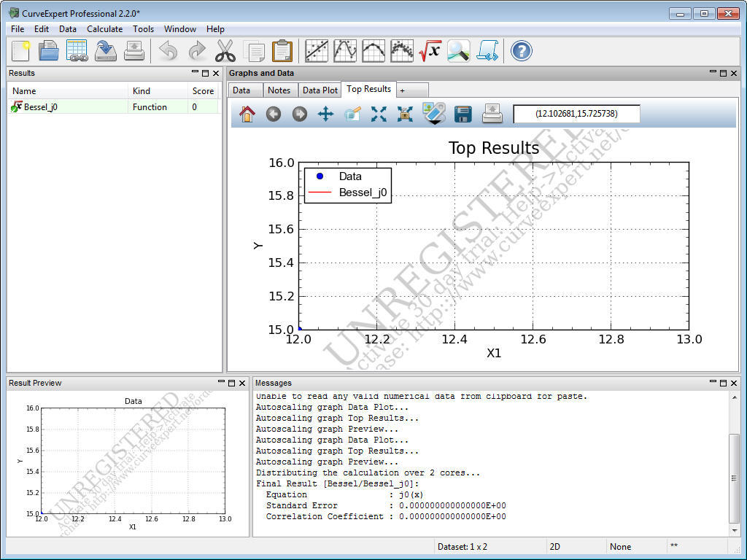Open the Data menu
This screenshot has height=560, width=747.
(x=68, y=29)
